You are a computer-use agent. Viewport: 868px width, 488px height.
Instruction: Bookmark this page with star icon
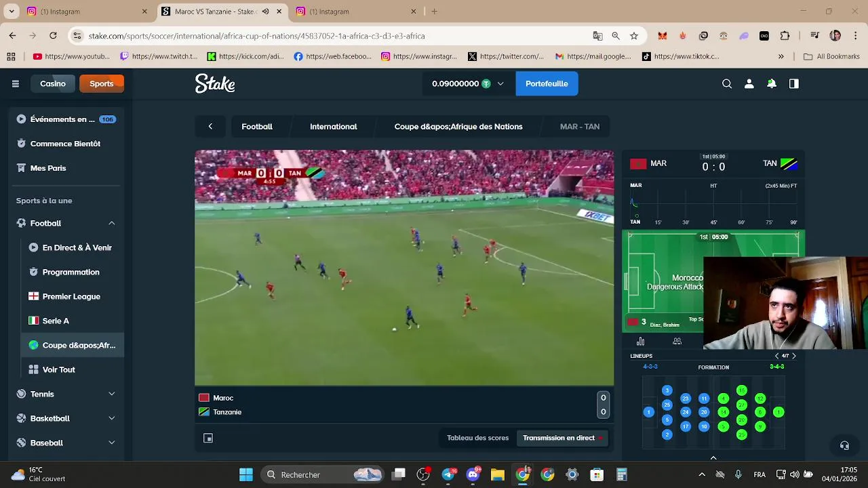(634, 36)
